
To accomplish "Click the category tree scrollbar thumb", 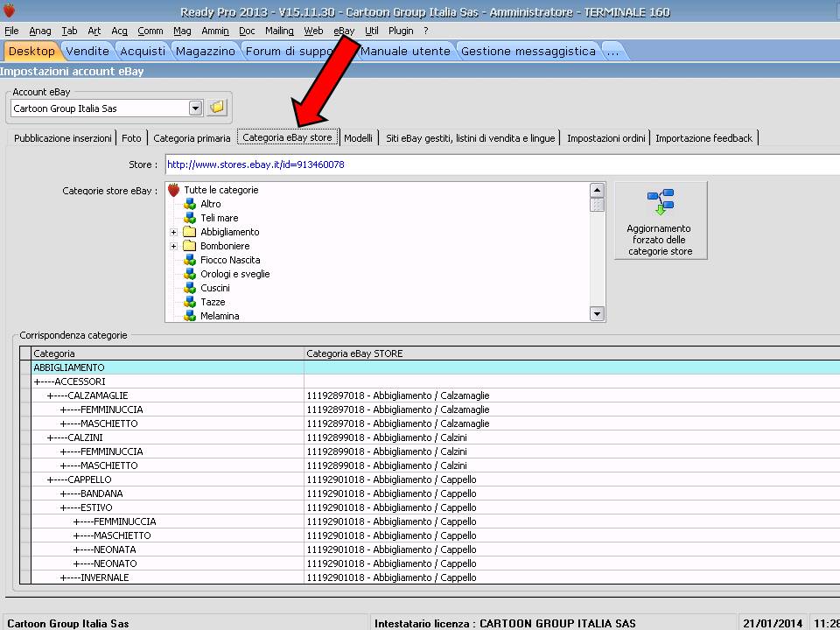I will (x=597, y=205).
